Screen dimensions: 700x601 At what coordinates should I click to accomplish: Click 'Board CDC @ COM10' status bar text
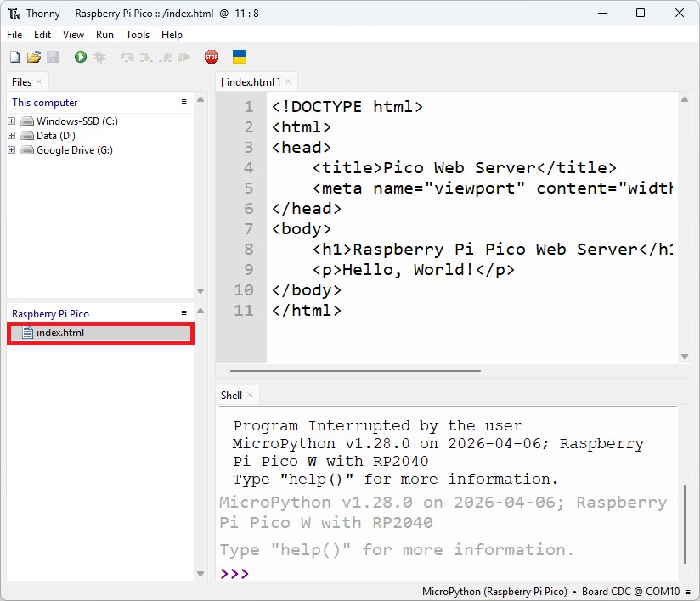[630, 592]
